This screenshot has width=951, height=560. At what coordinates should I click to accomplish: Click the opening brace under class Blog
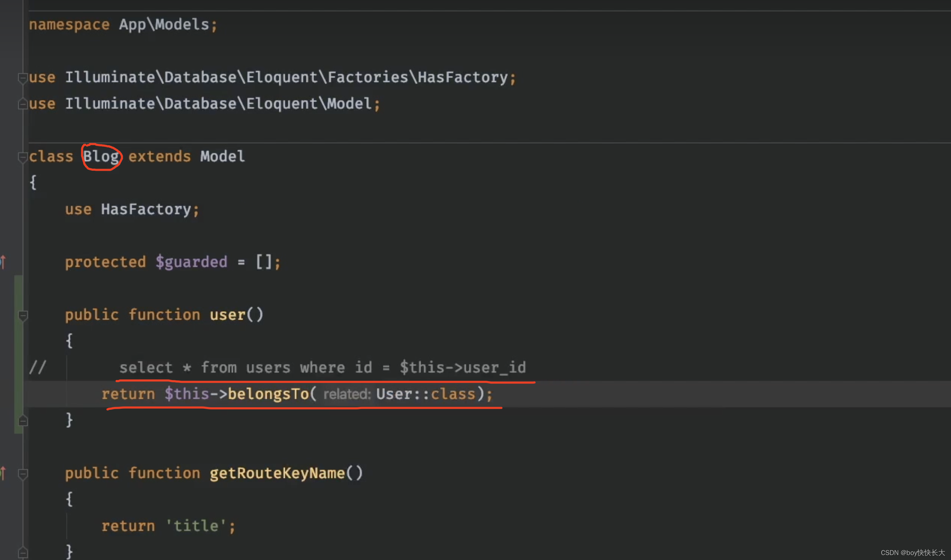pos(33,182)
